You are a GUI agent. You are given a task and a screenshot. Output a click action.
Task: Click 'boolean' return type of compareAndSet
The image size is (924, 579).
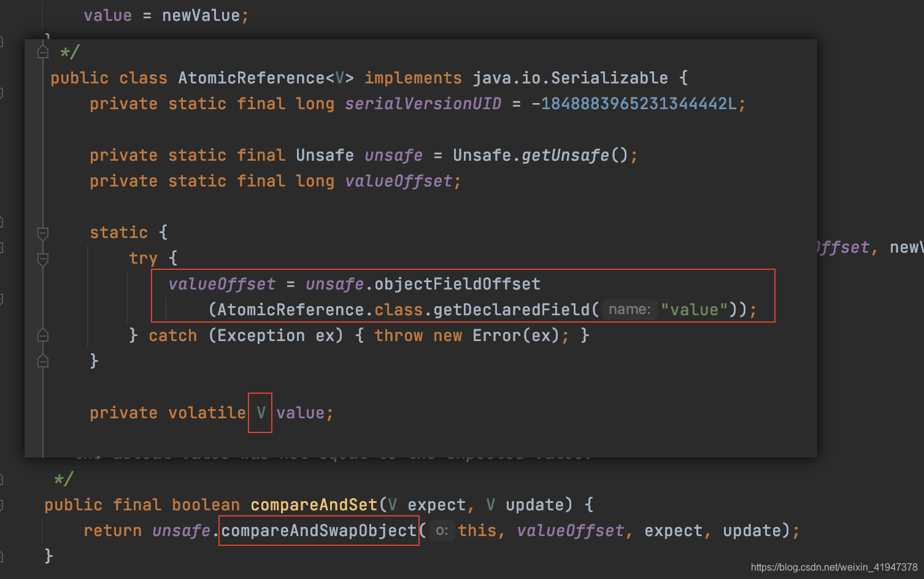pyautogui.click(x=206, y=505)
